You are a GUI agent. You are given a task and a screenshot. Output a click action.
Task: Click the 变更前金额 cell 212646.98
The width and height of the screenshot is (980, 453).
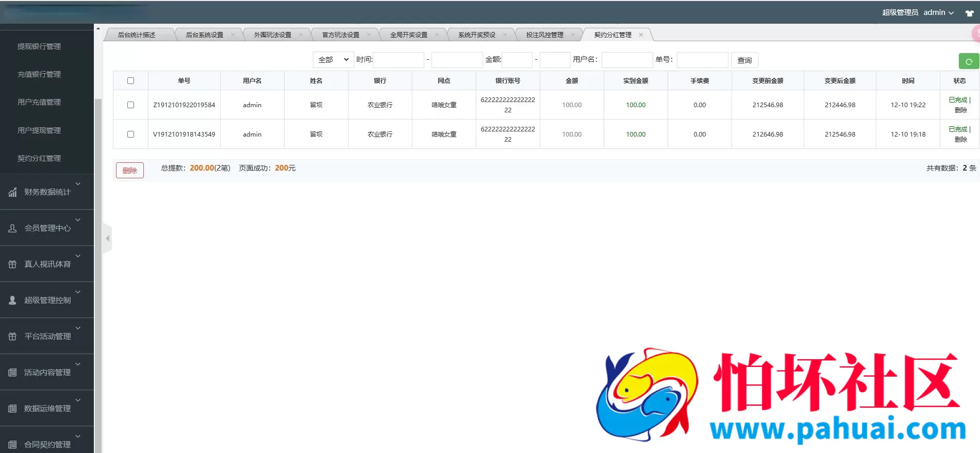pyautogui.click(x=768, y=135)
